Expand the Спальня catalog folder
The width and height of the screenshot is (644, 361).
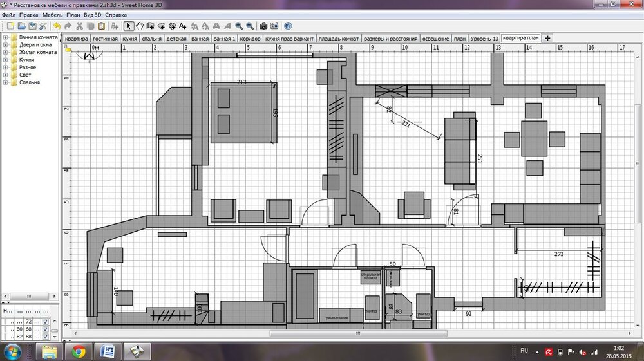click(x=5, y=82)
